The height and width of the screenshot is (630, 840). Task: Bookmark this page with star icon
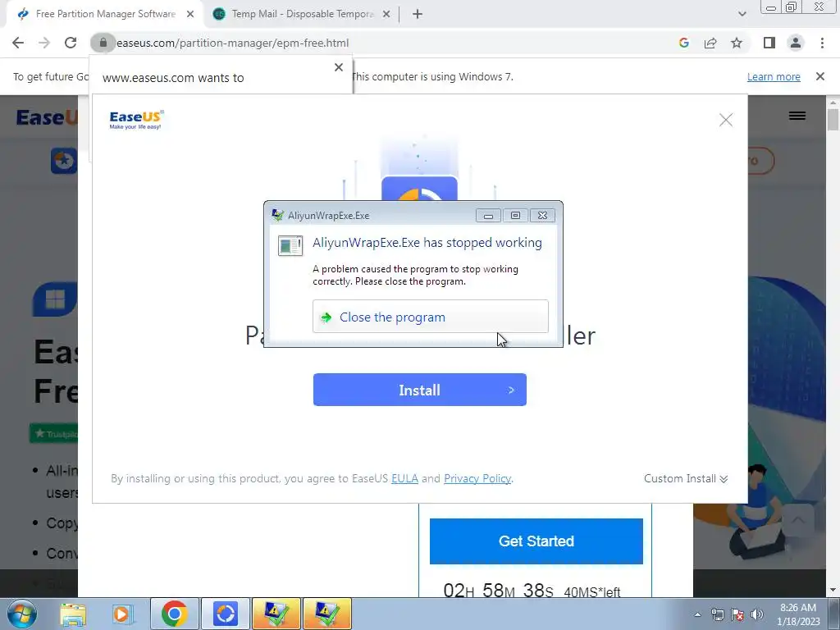tap(737, 43)
